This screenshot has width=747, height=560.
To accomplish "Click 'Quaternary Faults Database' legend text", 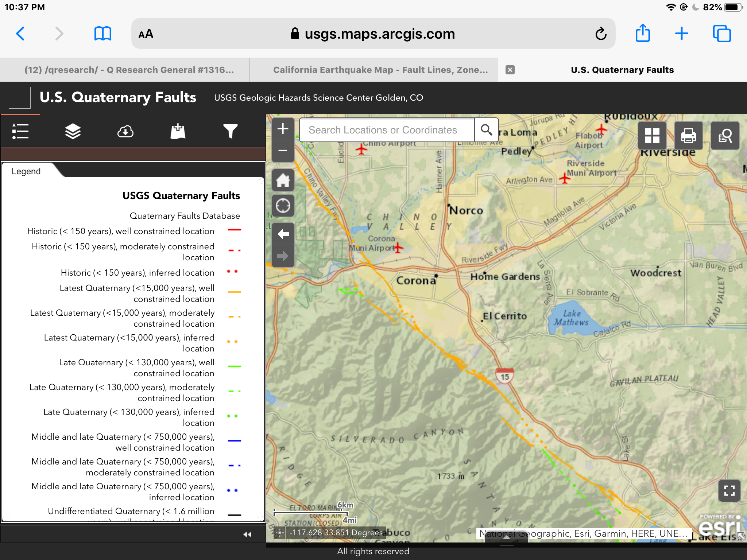I will [185, 216].
